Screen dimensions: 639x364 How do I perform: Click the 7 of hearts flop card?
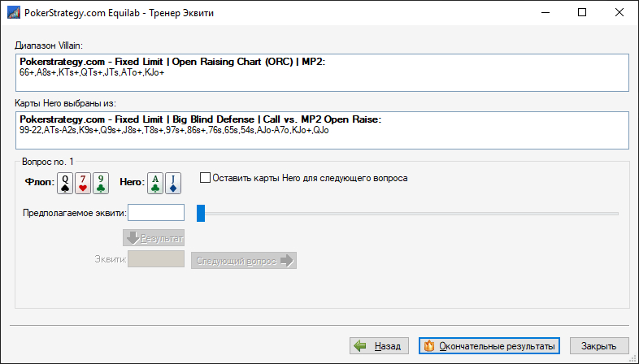[x=82, y=184]
